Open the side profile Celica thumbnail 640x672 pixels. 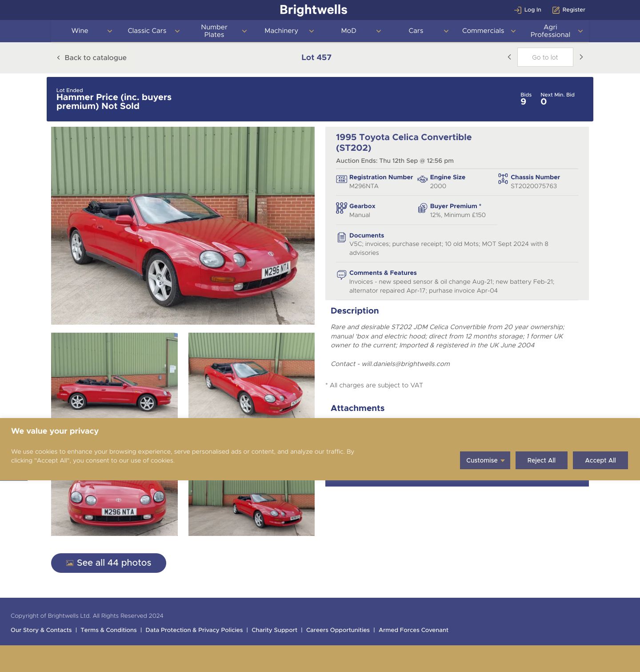(x=114, y=375)
